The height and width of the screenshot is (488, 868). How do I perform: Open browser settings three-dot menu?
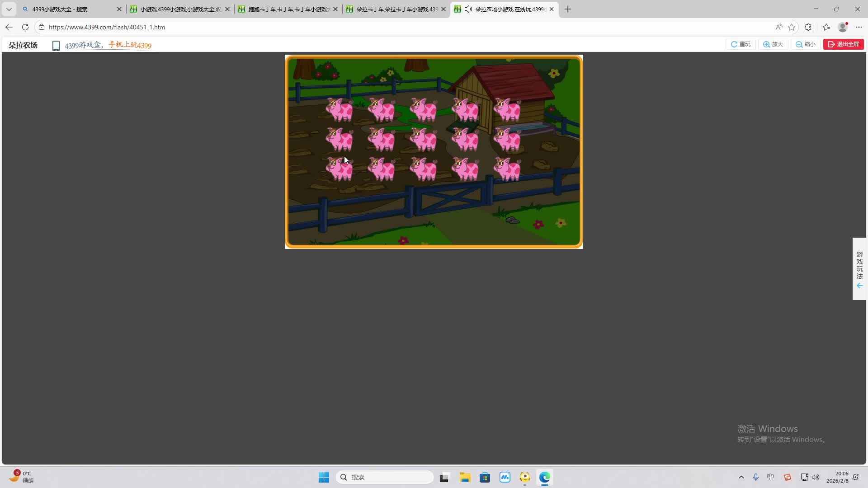859,27
